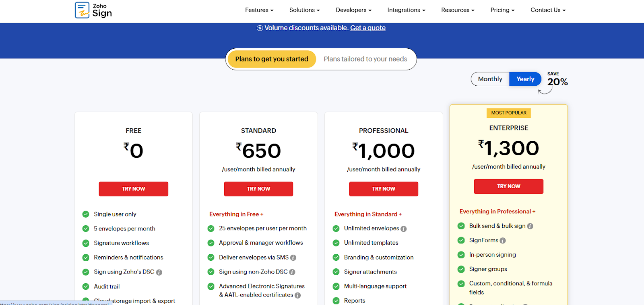Click the ENTERPRISE plan heading
644x305 pixels.
coord(509,128)
